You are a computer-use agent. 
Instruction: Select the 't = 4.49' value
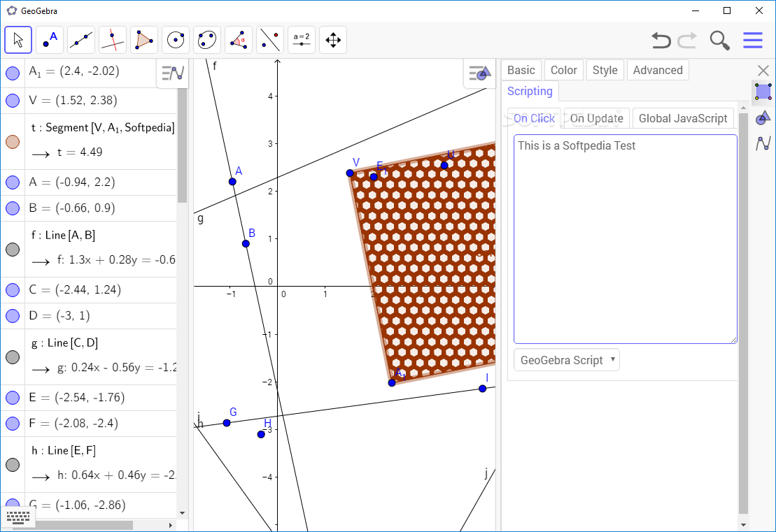[80, 152]
